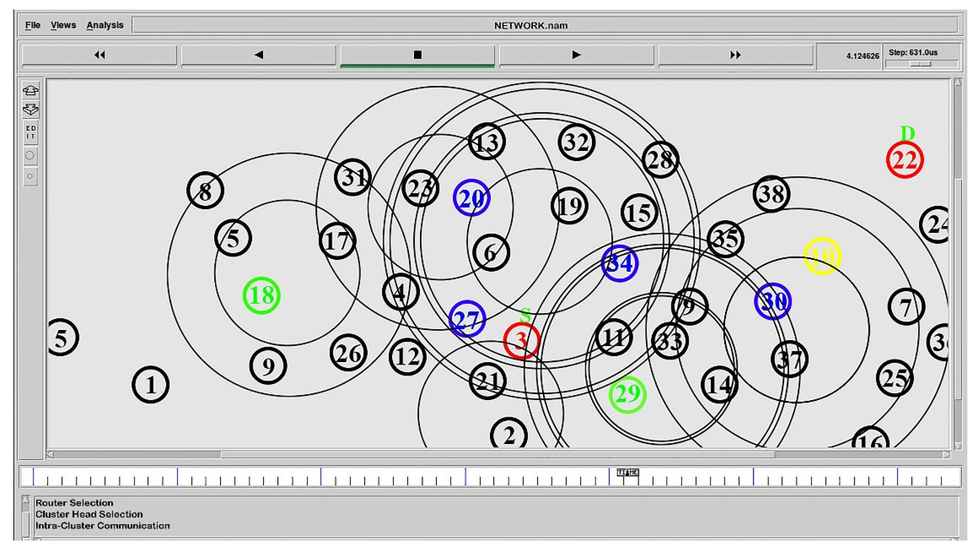This screenshot has width=980, height=552.
Task: Open the Views menu
Action: (63, 25)
